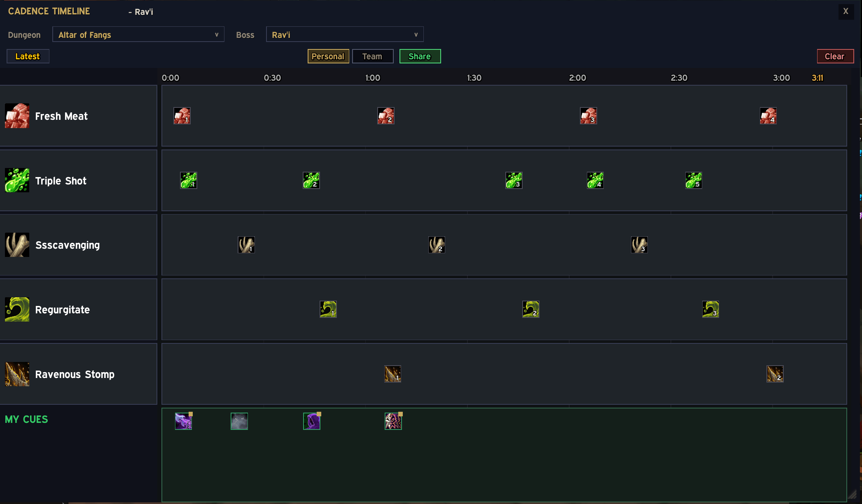This screenshot has width=862, height=504.
Task: Switch to the Personal view
Action: 328,56
